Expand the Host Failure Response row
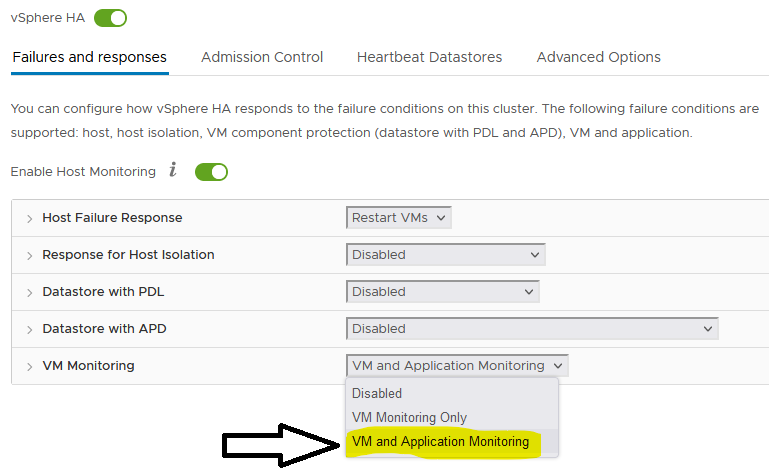The height and width of the screenshot is (472, 769). (x=29, y=218)
